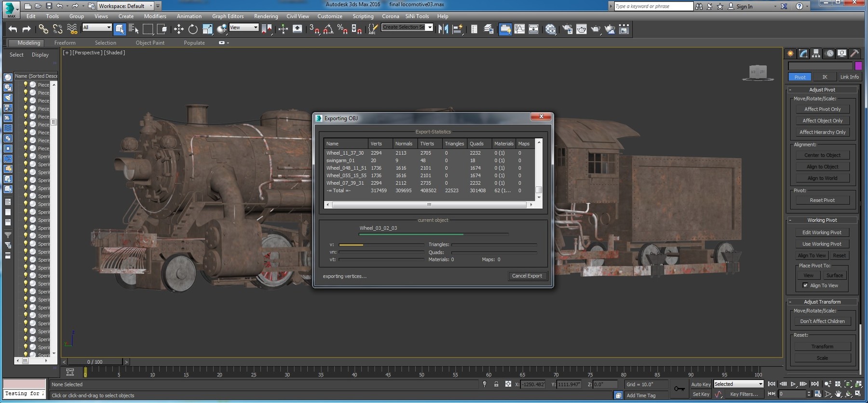Open the reference coordinate system View dropdown
The height and width of the screenshot is (403, 868).
(244, 27)
